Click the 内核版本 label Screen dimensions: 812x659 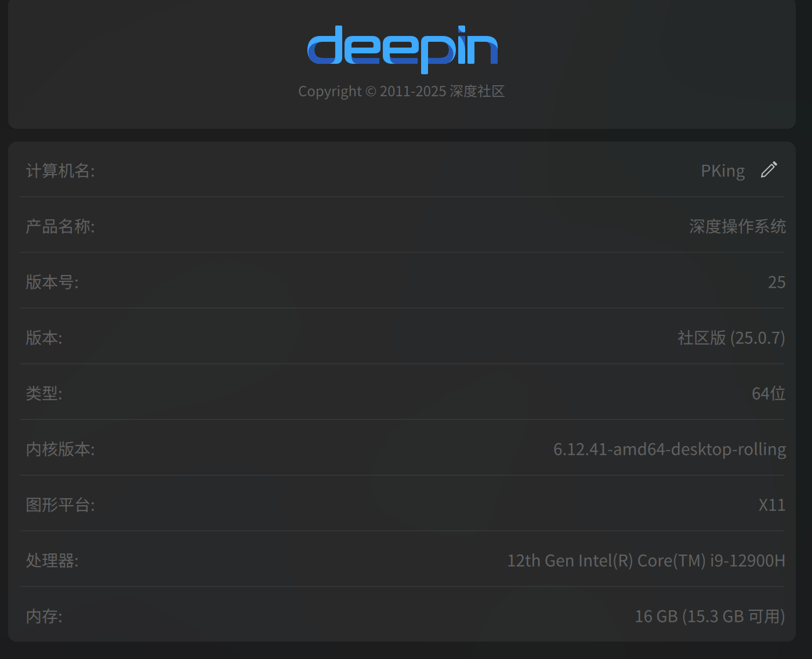click(60, 449)
